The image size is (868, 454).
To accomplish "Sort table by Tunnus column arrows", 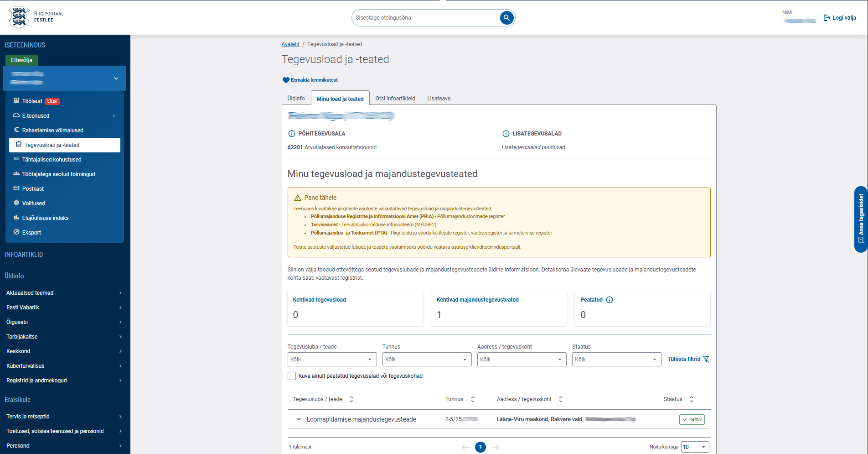I will pyautogui.click(x=473, y=399).
